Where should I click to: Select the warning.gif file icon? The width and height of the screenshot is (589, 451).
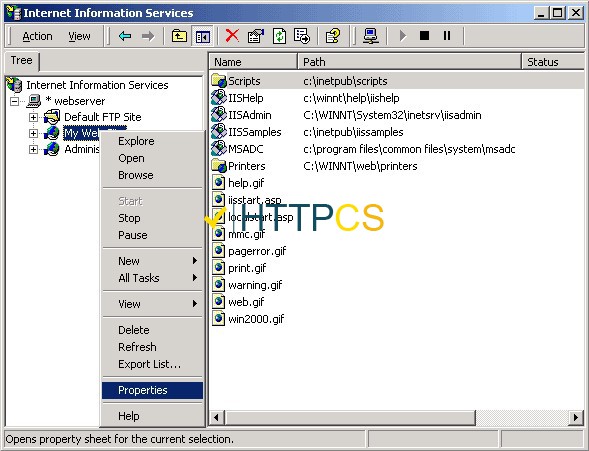click(219, 285)
